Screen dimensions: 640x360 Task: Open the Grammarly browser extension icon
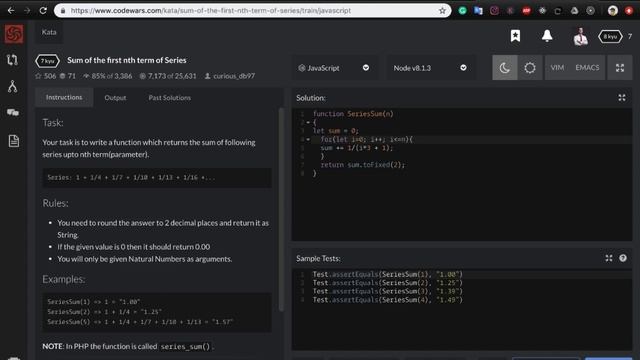point(462,11)
